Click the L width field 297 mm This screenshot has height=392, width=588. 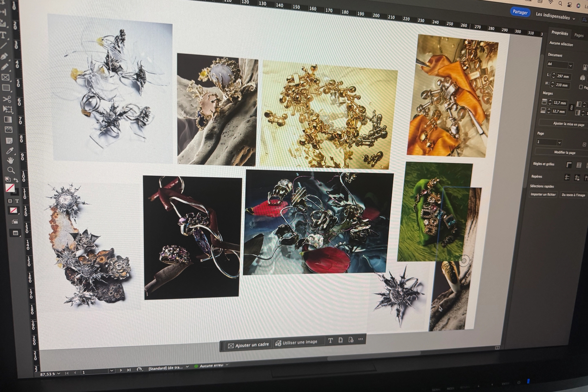point(563,76)
